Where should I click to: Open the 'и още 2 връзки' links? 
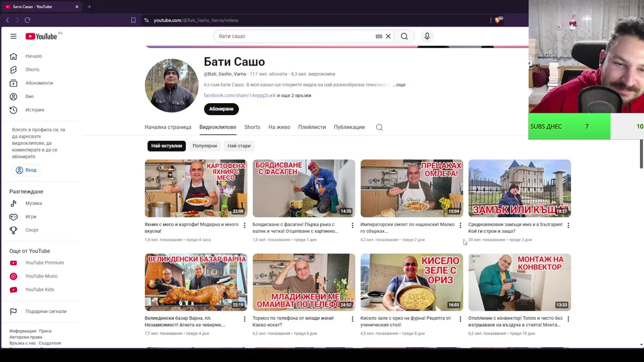pyautogui.click(x=294, y=96)
